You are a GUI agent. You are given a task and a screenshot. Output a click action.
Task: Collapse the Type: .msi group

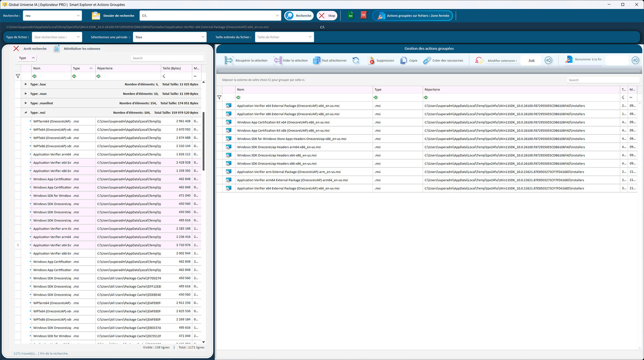tap(25, 113)
